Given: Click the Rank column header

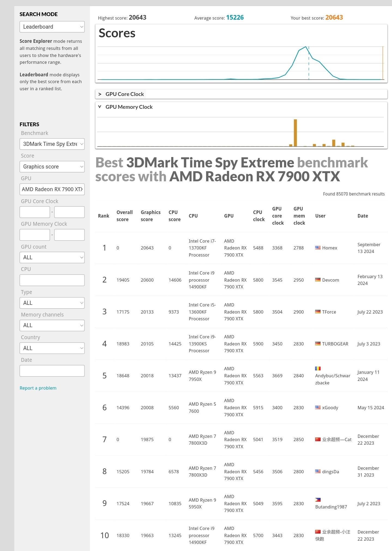Looking at the screenshot, I should [x=104, y=216].
